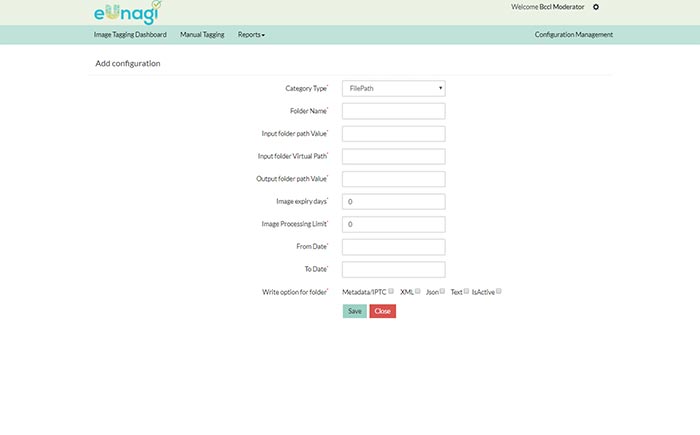Enable the Text write option checkbox

(x=466, y=291)
